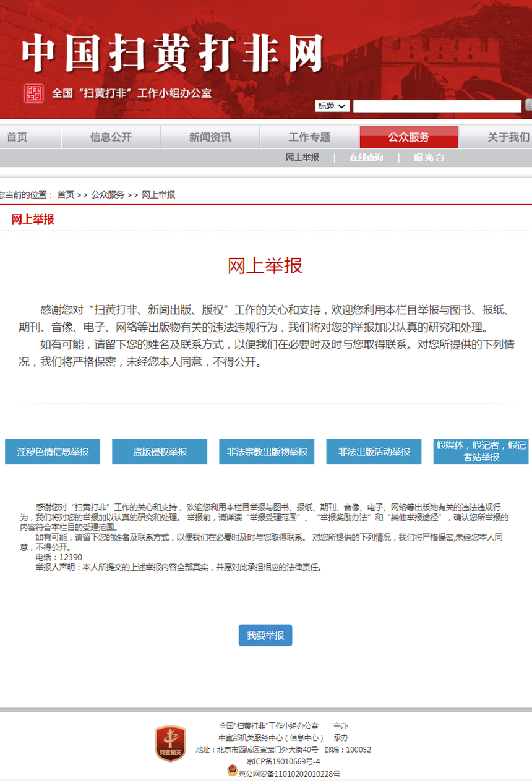Choose 网上举报 in the sub-navigation bar
532x783 pixels.
click(x=302, y=158)
